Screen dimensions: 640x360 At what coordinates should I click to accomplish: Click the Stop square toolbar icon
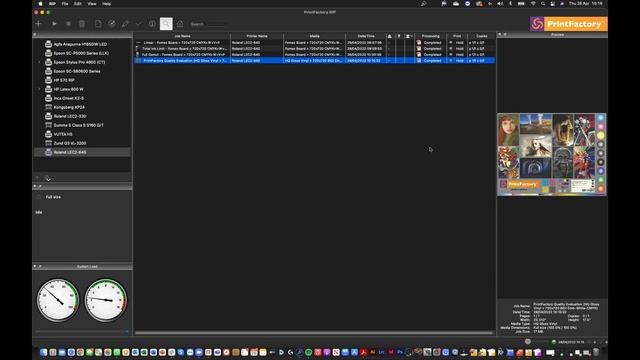68,24
